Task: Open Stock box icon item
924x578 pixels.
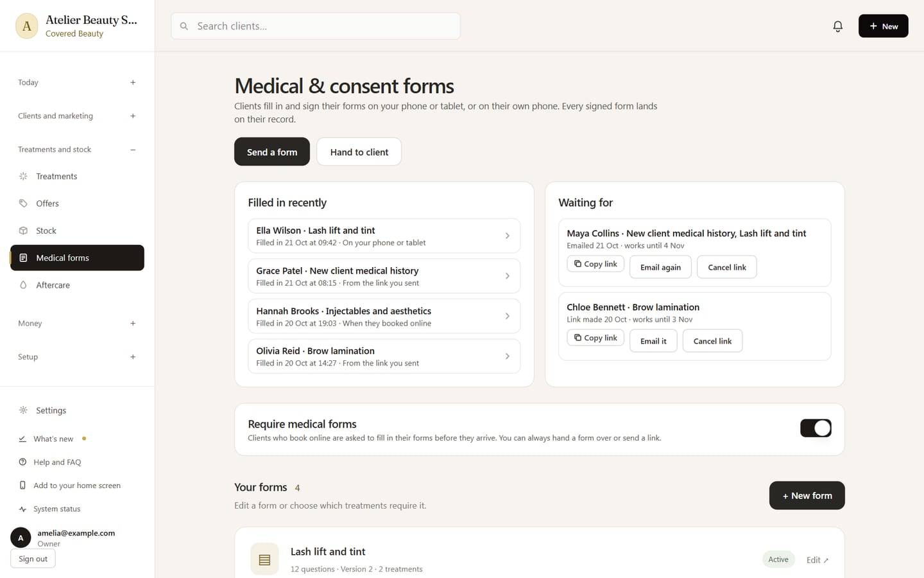Action: (77, 231)
